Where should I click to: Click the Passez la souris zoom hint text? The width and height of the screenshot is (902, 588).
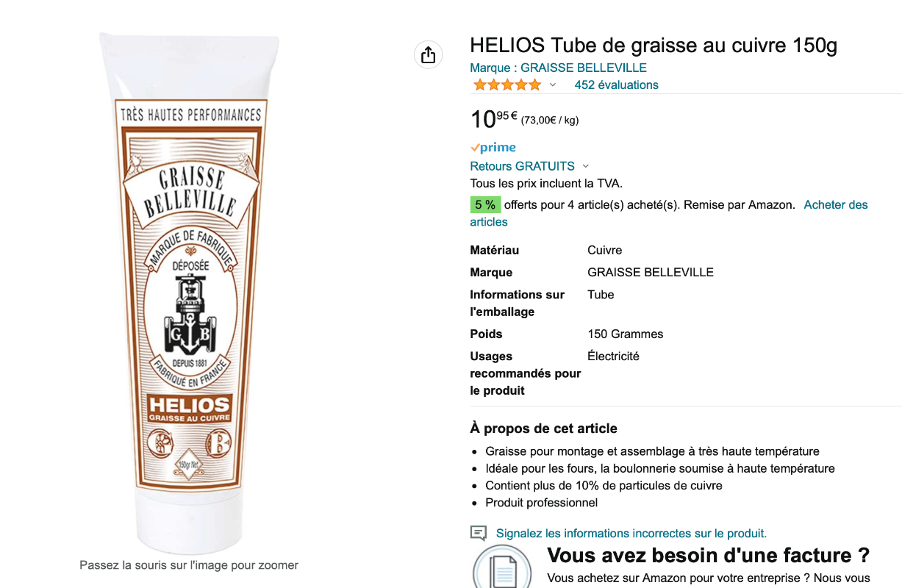(x=189, y=565)
